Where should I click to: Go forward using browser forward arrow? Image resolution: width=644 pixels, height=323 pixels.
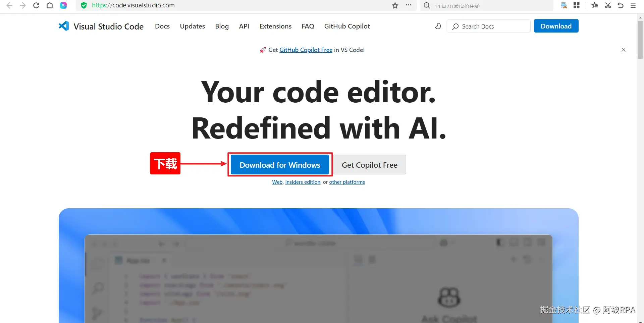pyautogui.click(x=22, y=5)
